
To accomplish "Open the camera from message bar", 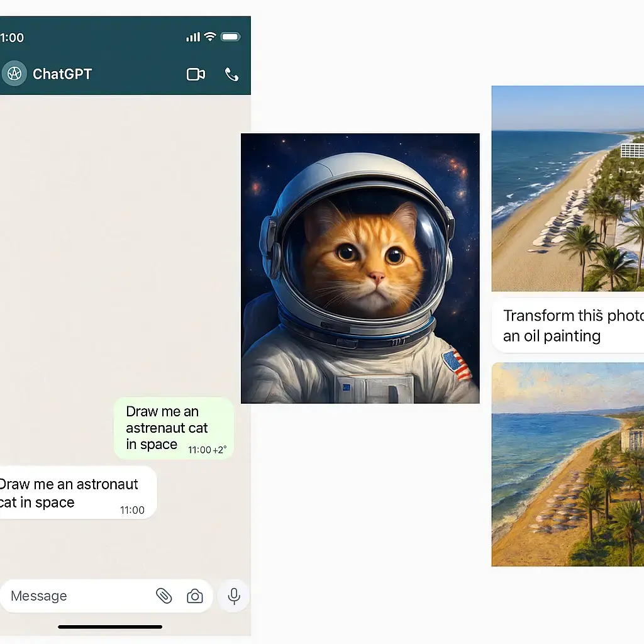I will click(195, 596).
